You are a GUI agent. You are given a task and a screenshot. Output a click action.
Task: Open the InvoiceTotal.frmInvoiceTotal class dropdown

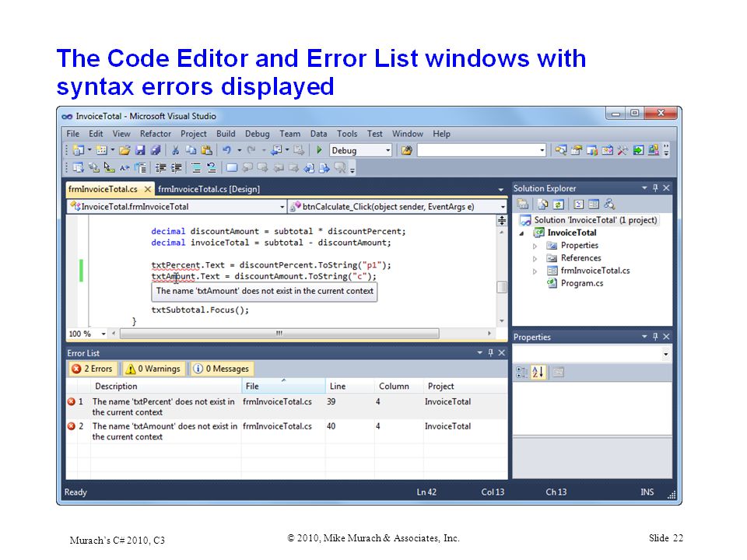coord(282,207)
